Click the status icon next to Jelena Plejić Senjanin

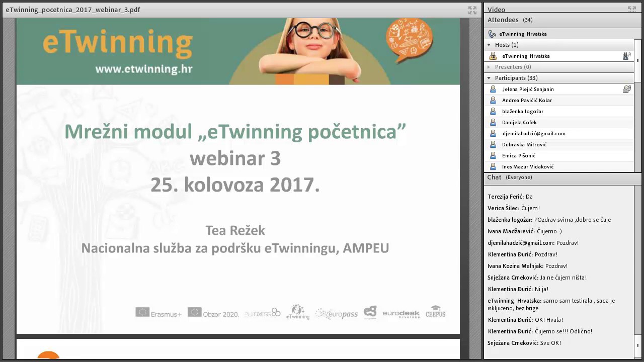tap(626, 89)
